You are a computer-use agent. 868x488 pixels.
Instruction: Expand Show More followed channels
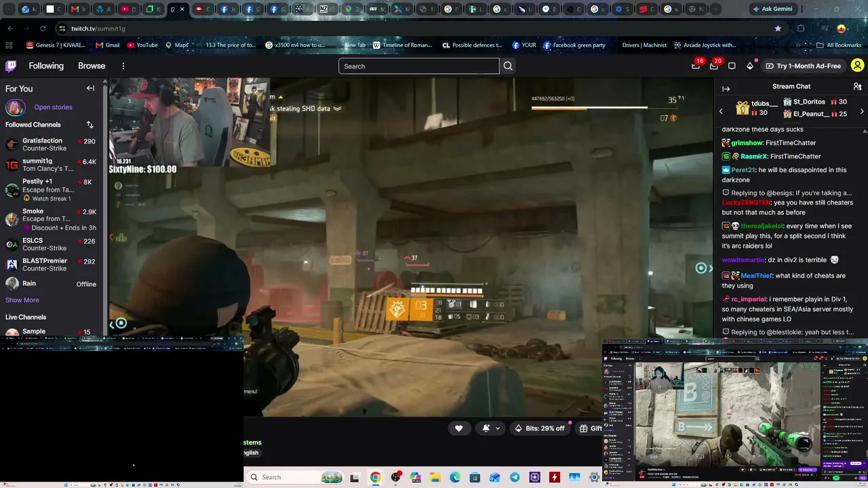point(22,300)
